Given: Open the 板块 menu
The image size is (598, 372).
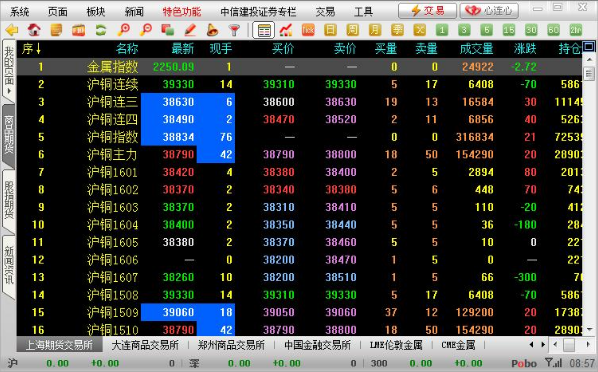Looking at the screenshot, I should tap(96, 12).
